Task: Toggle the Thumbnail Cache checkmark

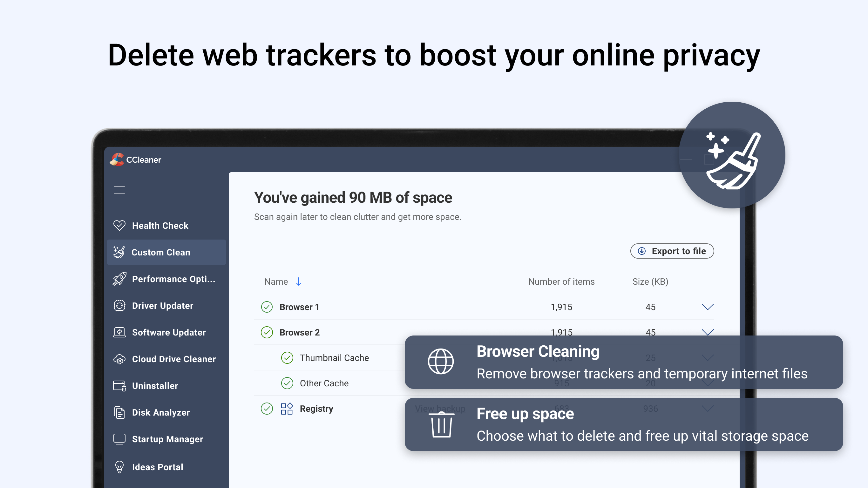Action: coord(287,357)
